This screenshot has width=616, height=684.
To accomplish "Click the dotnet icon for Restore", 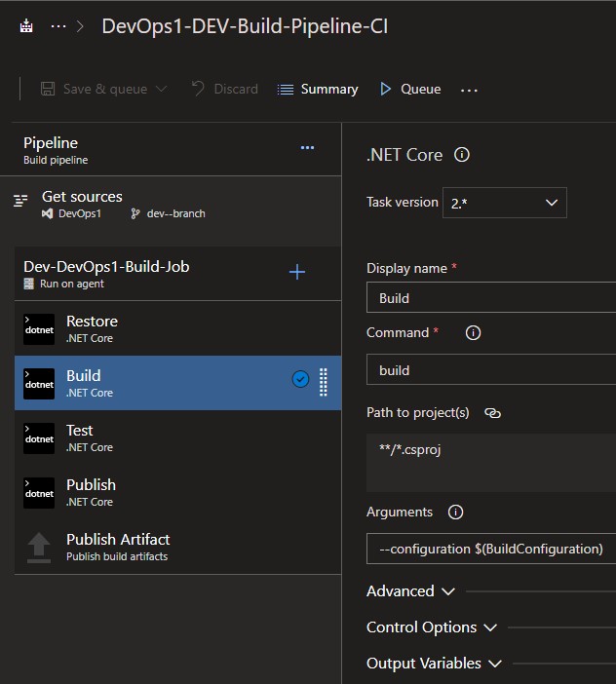I will pyautogui.click(x=39, y=329).
